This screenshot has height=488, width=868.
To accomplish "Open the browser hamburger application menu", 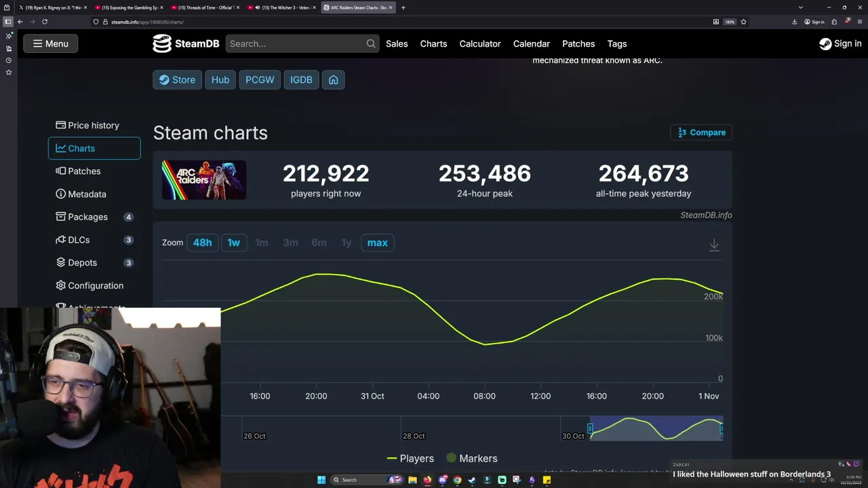I will [x=861, y=22].
